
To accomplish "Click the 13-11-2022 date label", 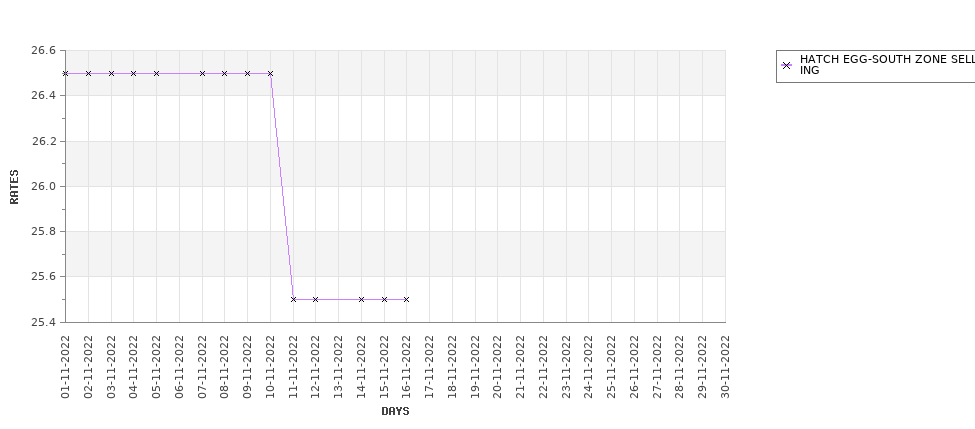I will click(338, 367).
